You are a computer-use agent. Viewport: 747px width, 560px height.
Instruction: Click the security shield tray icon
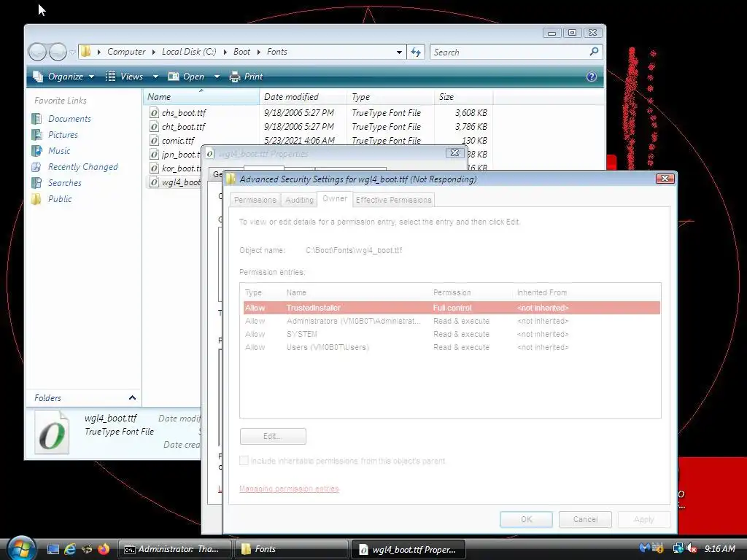point(658,548)
